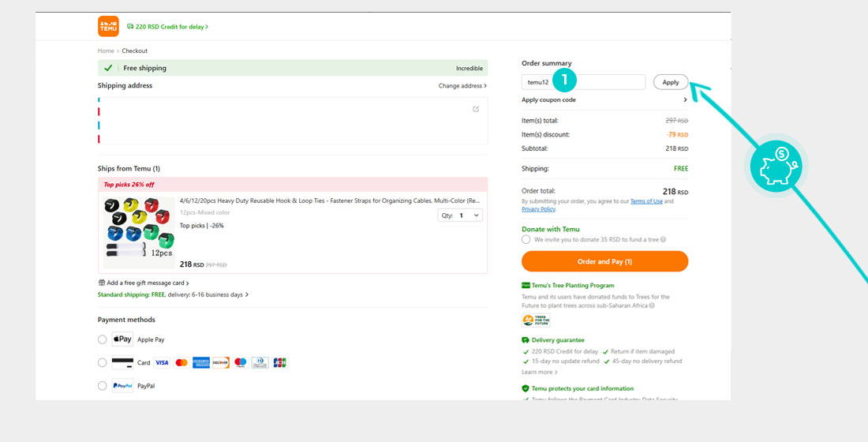Click the Diners Club icon
The image size is (868, 442).
(260, 363)
